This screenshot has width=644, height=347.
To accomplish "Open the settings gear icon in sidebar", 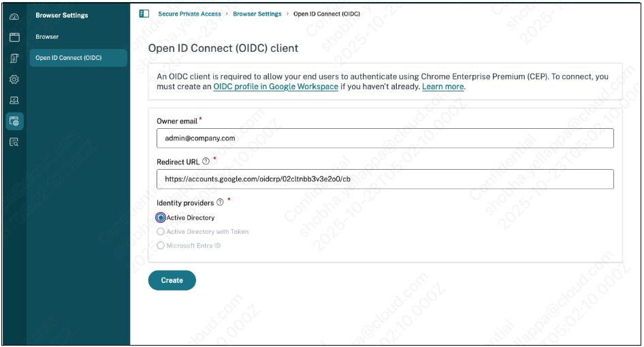I will click(14, 79).
